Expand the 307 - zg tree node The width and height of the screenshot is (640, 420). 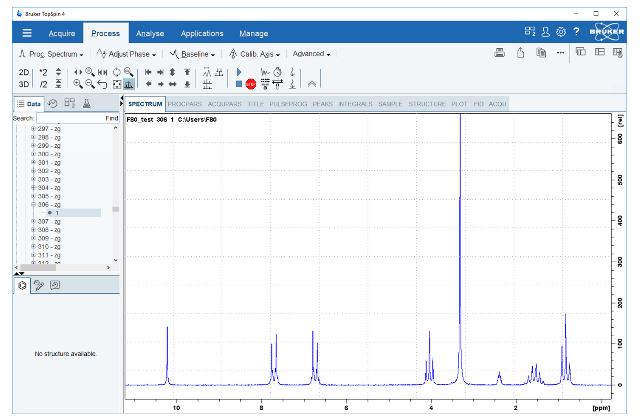pyautogui.click(x=33, y=221)
